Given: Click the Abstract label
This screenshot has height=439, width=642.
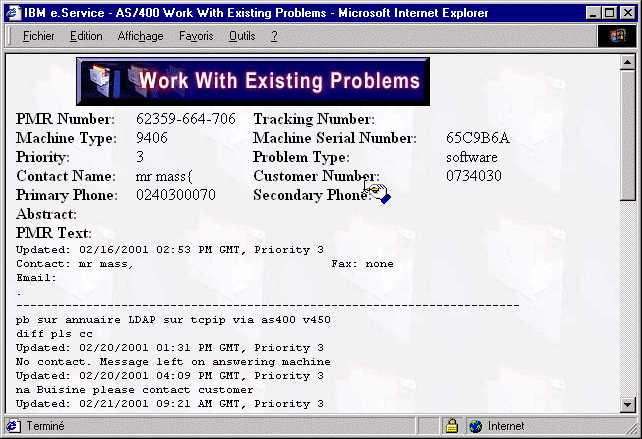Looking at the screenshot, I should 46,214.
